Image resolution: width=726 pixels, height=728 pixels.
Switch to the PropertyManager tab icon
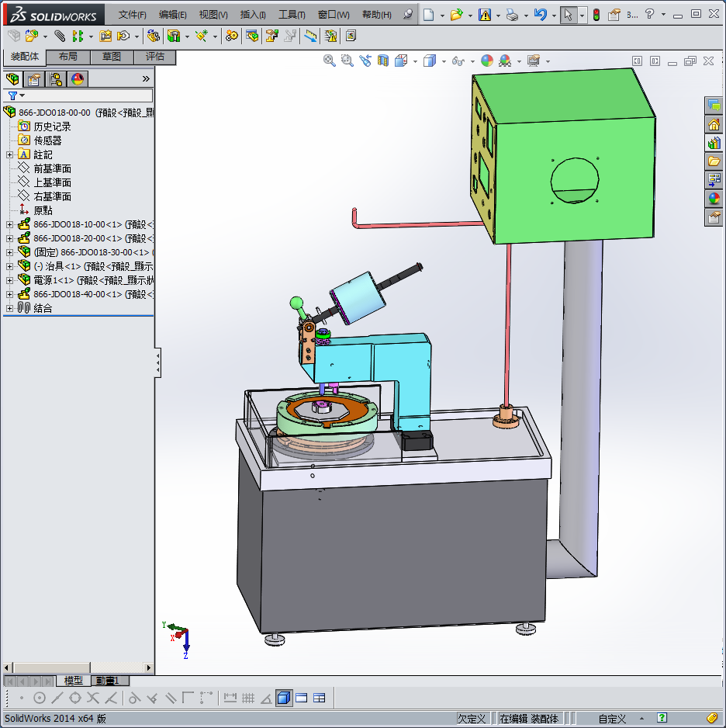point(34,79)
